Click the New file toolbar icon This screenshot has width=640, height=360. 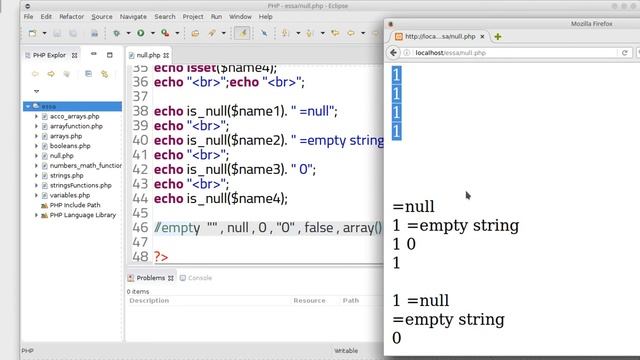coord(32,33)
